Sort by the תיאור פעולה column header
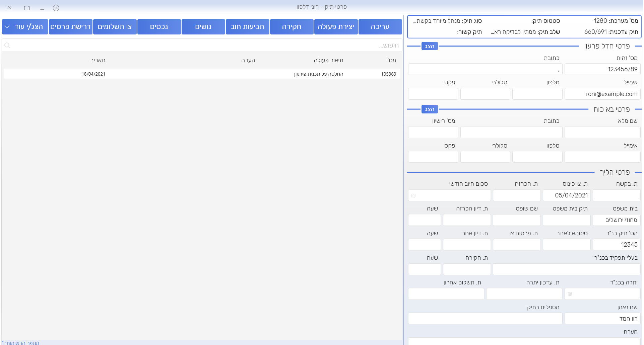 pyautogui.click(x=328, y=60)
